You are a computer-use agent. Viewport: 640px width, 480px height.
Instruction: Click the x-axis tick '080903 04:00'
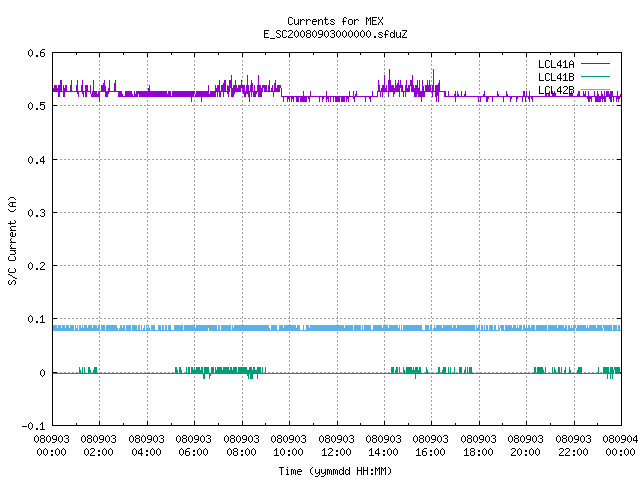pyautogui.click(x=147, y=445)
